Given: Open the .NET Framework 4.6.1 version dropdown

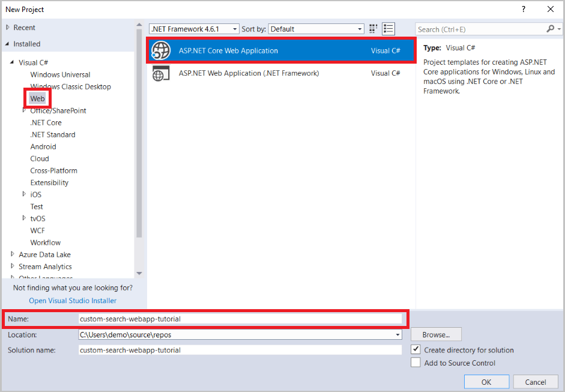Looking at the screenshot, I should coord(234,28).
